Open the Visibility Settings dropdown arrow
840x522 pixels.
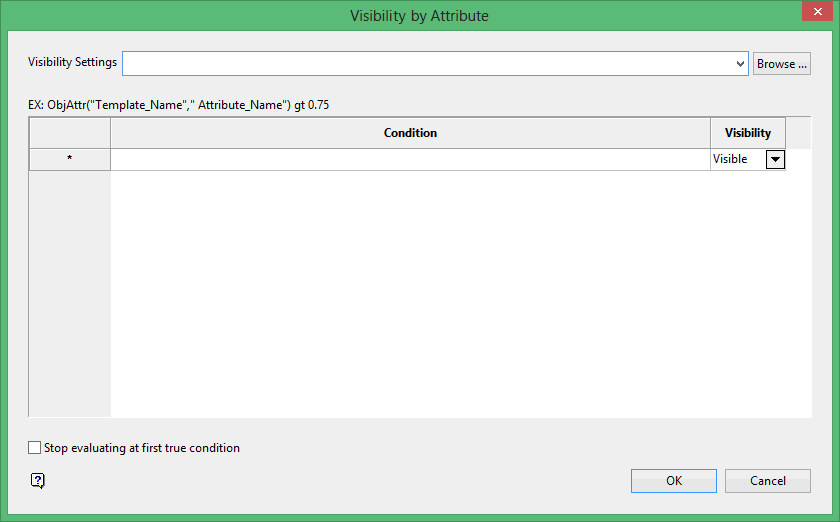tap(740, 64)
